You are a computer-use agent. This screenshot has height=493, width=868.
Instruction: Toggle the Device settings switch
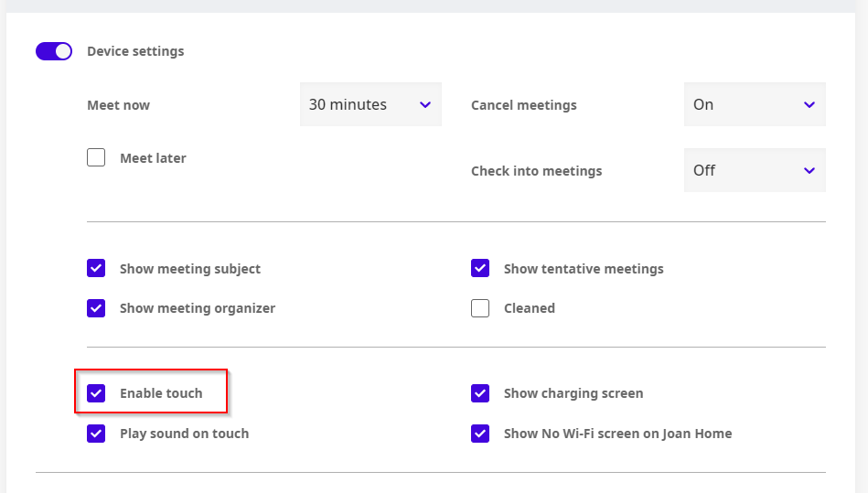(x=54, y=51)
